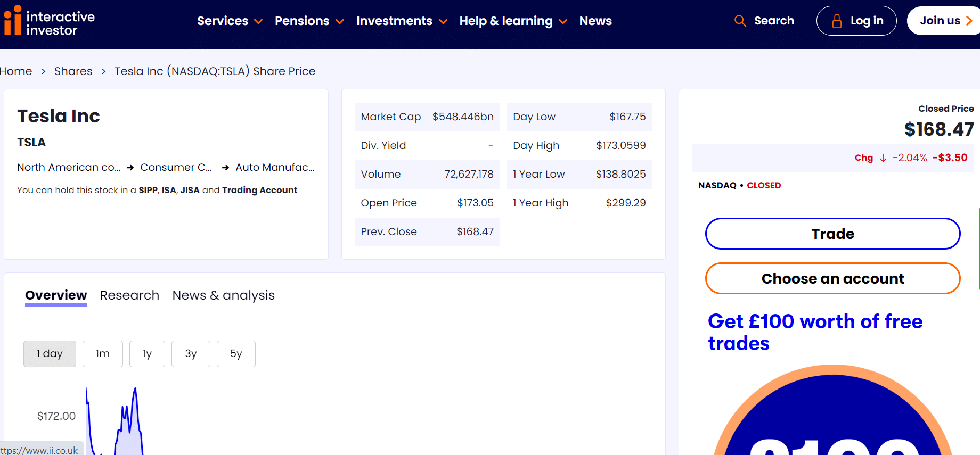The height and width of the screenshot is (455, 980).
Task: Click the Auto Manufac... industry link
Action: click(x=275, y=167)
